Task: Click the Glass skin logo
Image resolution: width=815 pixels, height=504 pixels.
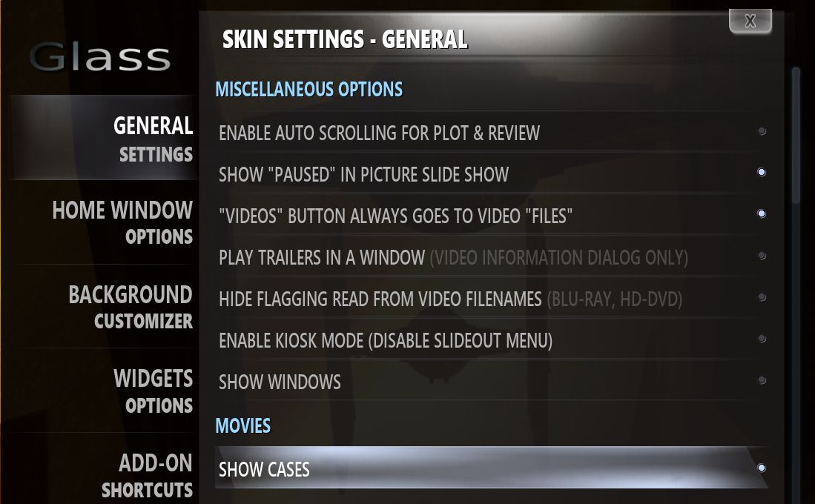Action: 100,57
